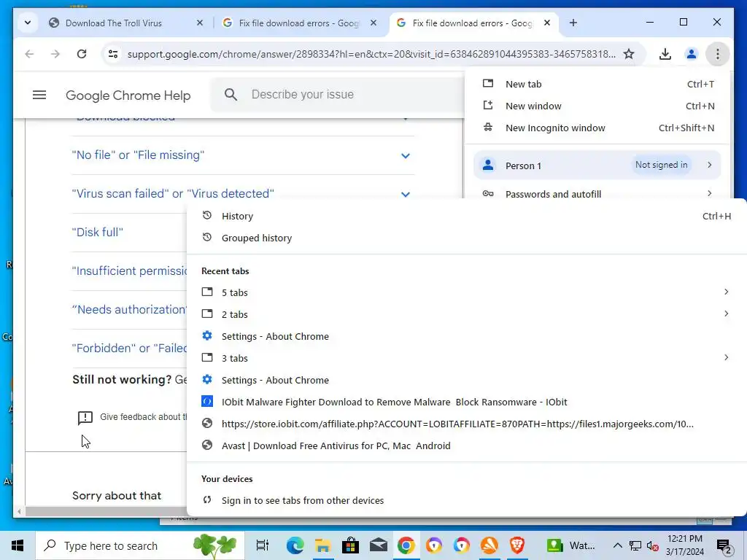Open Passwords and autofill submenu
This screenshot has width=747, height=560.
[597, 194]
